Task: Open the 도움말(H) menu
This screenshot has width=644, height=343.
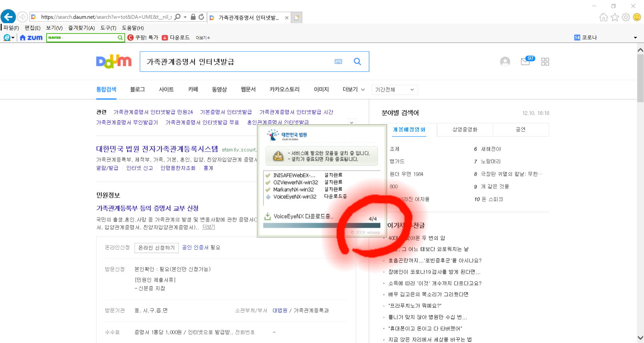Action: (133, 28)
